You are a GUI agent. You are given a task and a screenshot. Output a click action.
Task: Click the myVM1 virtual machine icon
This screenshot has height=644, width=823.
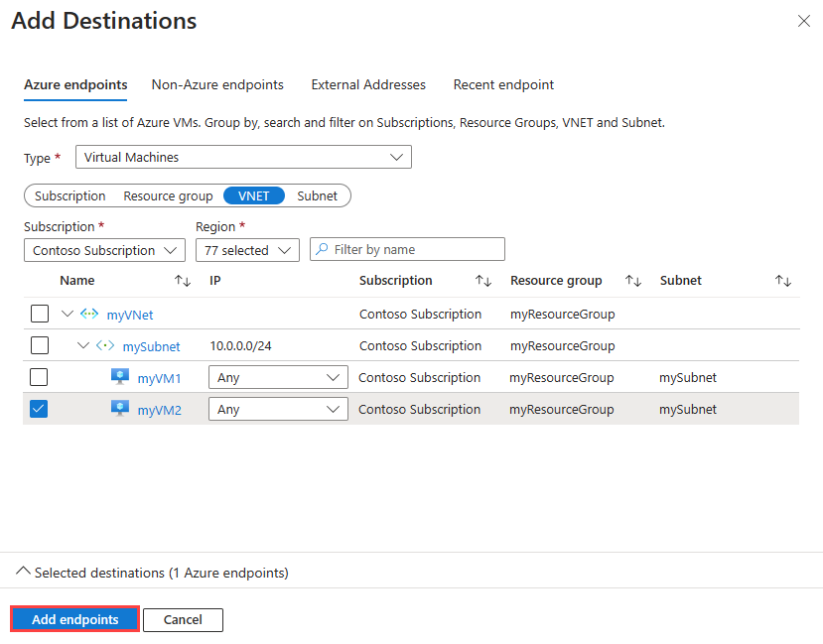(x=120, y=376)
